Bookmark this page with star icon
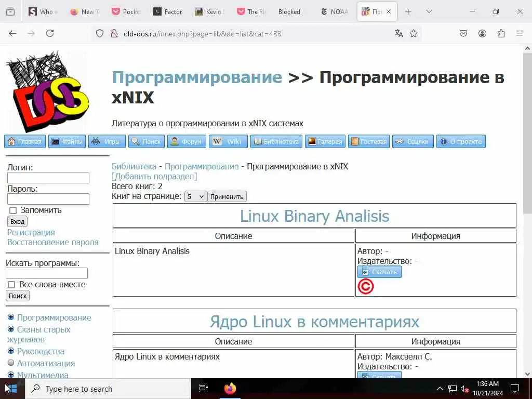Image resolution: width=532 pixels, height=399 pixels. coord(413,33)
